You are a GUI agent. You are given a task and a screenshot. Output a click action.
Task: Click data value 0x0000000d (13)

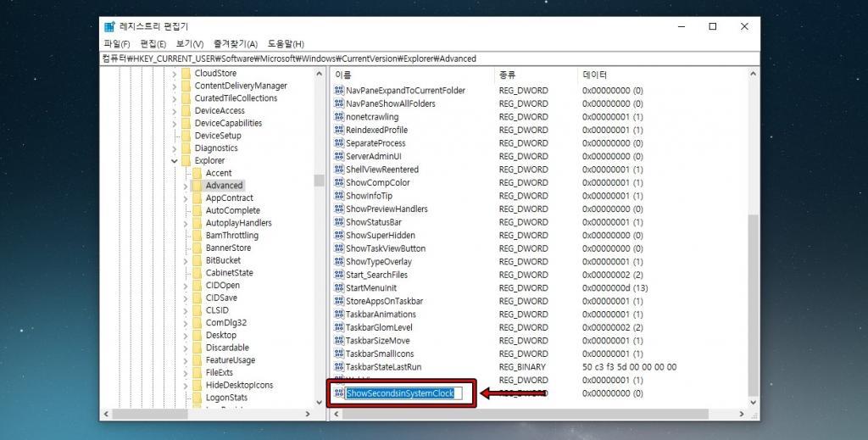[615, 287]
